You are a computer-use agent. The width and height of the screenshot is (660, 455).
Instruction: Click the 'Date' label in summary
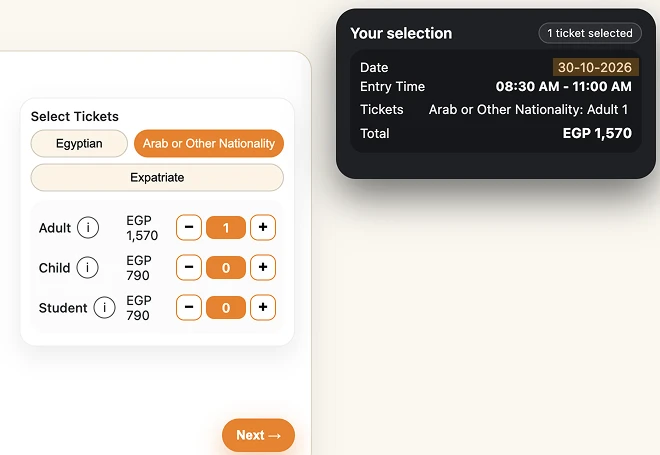tap(374, 67)
